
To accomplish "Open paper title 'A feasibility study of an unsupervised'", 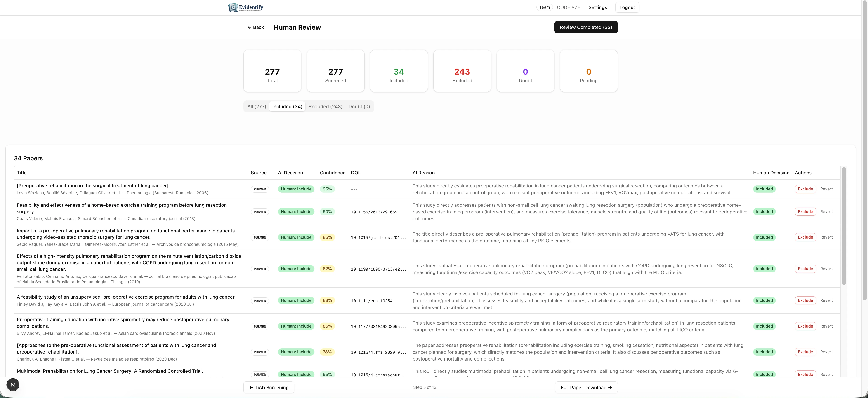I will click(x=126, y=297).
